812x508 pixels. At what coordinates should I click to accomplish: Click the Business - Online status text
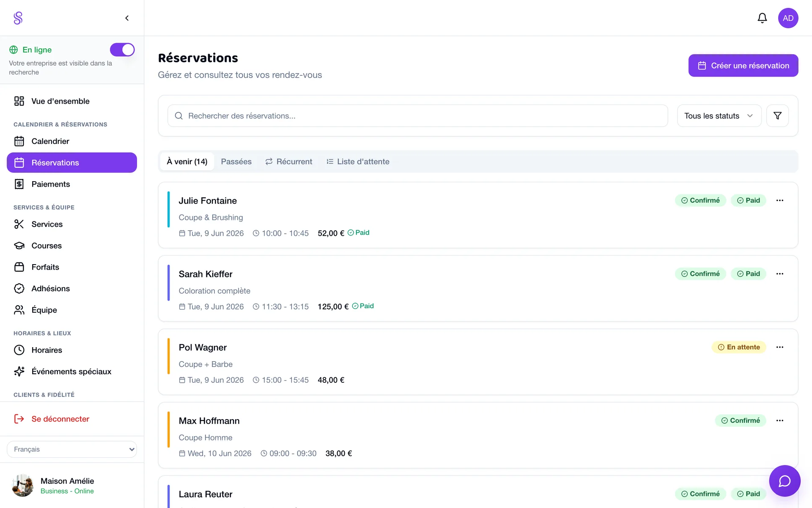coord(67,491)
